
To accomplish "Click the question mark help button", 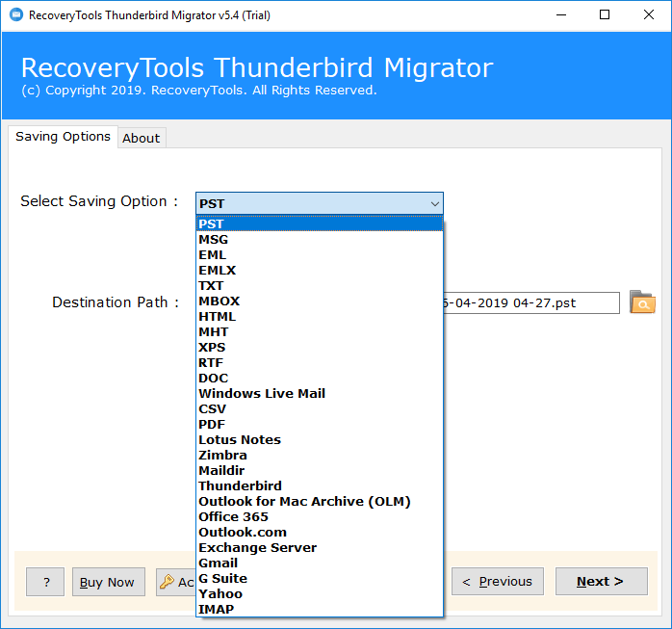I will 45,582.
